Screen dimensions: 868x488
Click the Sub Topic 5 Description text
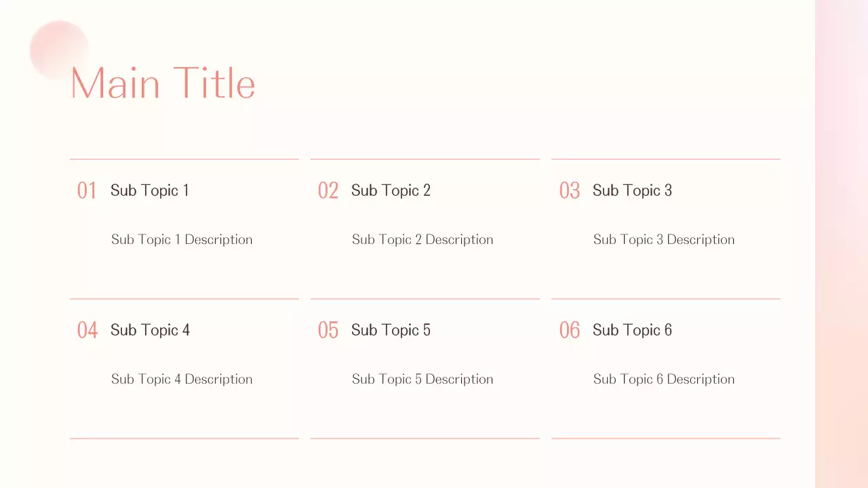pos(422,379)
